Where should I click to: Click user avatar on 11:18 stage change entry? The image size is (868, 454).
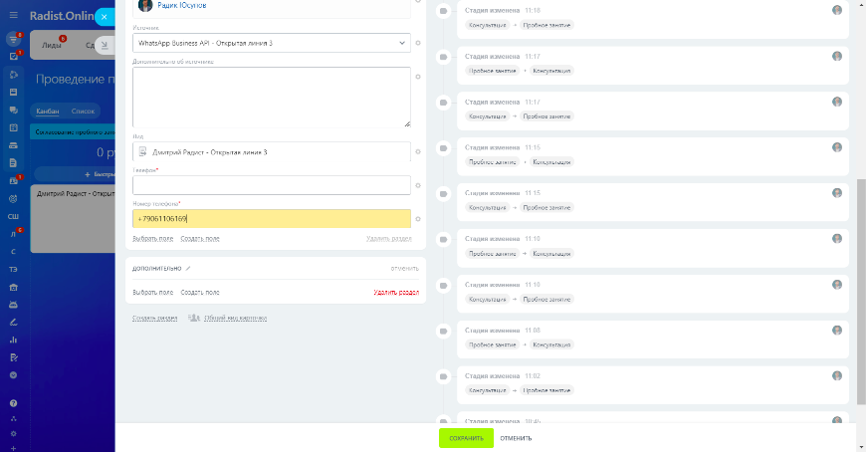[x=837, y=10]
